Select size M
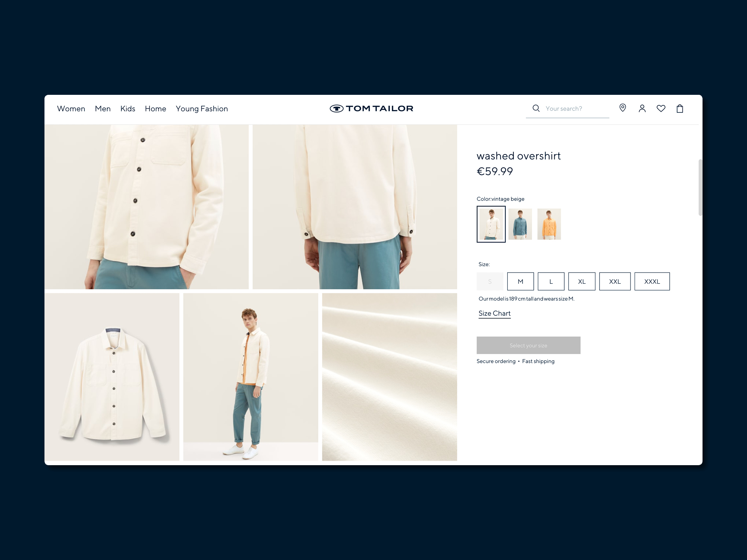This screenshot has height=560, width=747. point(520,281)
